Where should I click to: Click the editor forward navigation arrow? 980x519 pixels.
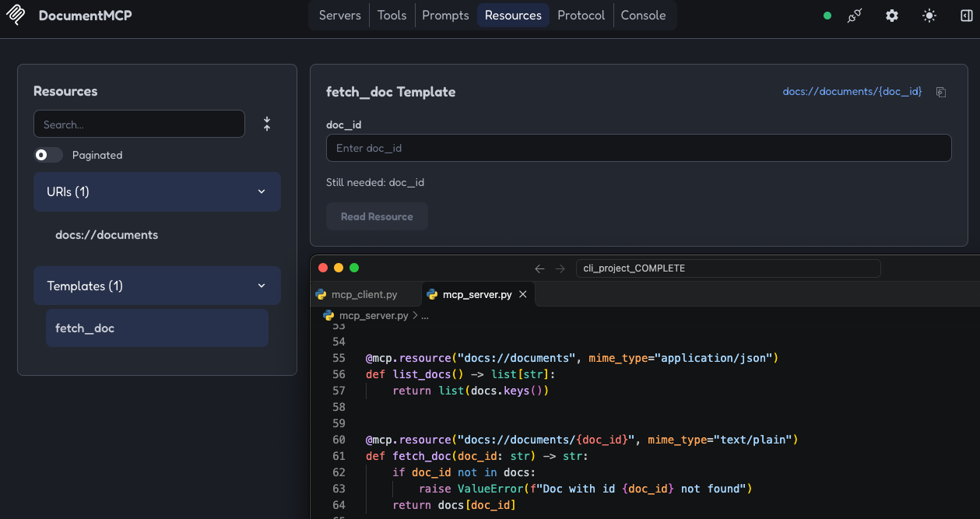560,268
